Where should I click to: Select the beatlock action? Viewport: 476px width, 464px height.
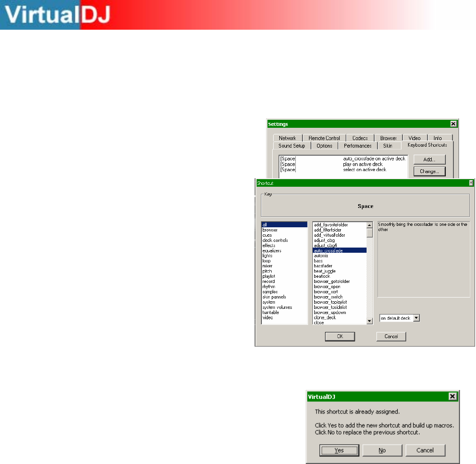point(340,276)
